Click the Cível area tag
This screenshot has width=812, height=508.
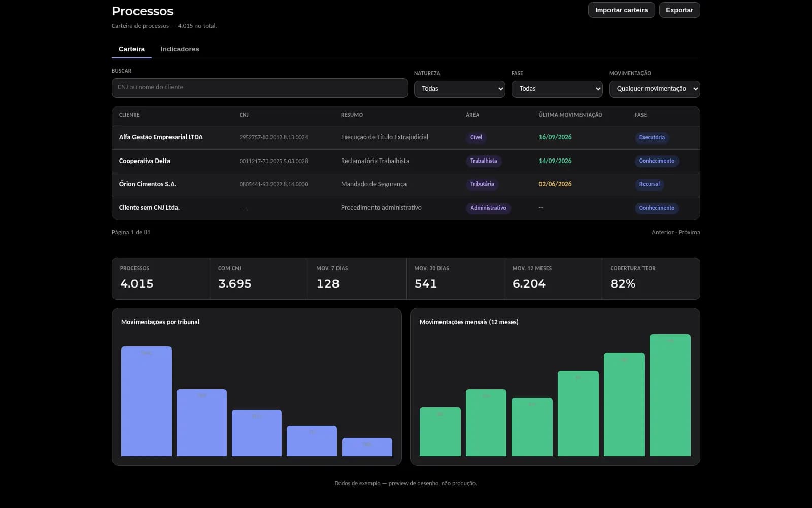coord(476,137)
